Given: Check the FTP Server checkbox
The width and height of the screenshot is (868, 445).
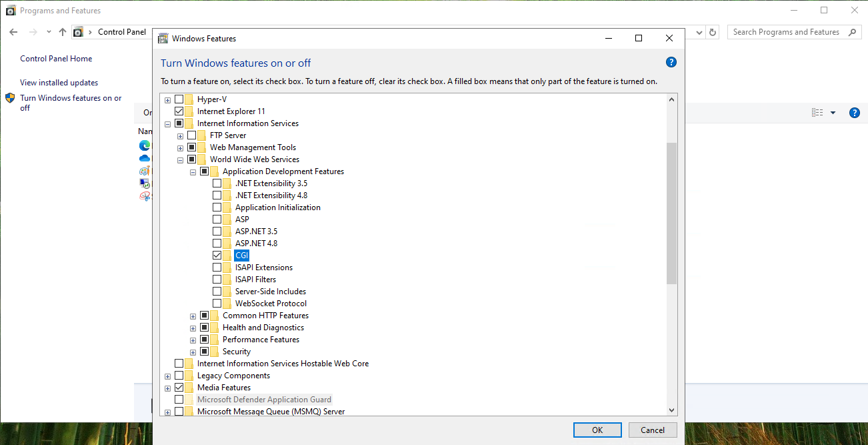Looking at the screenshot, I should coord(191,135).
